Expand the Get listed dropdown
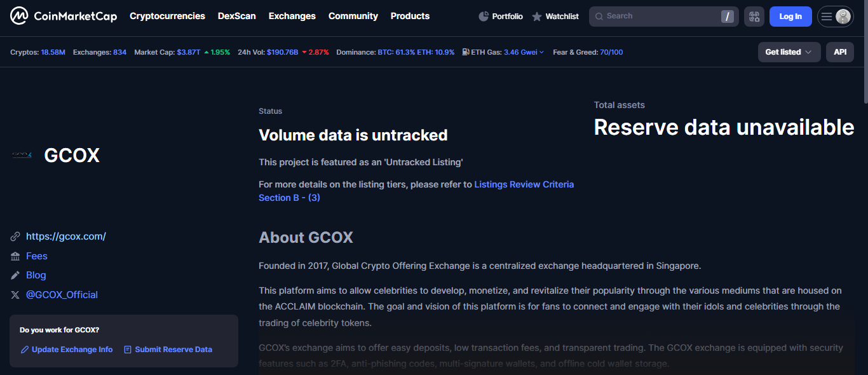 click(x=789, y=52)
